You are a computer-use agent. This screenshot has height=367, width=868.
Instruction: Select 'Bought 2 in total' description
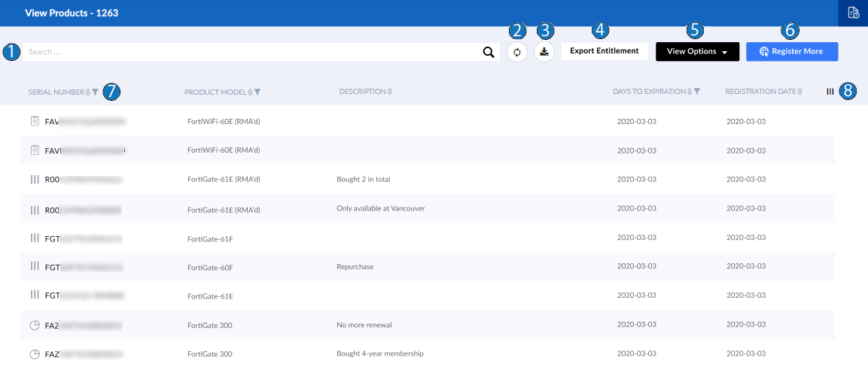point(364,179)
